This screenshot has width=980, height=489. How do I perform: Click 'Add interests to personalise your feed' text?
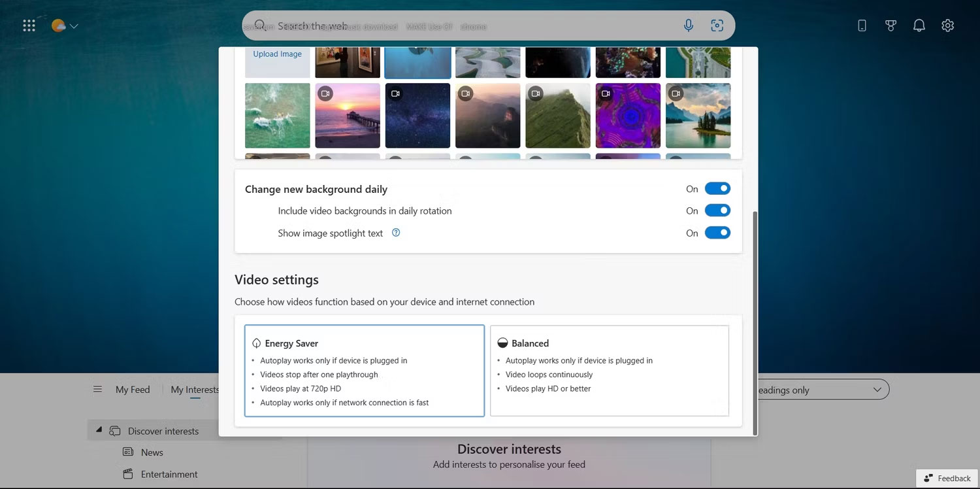tap(509, 465)
